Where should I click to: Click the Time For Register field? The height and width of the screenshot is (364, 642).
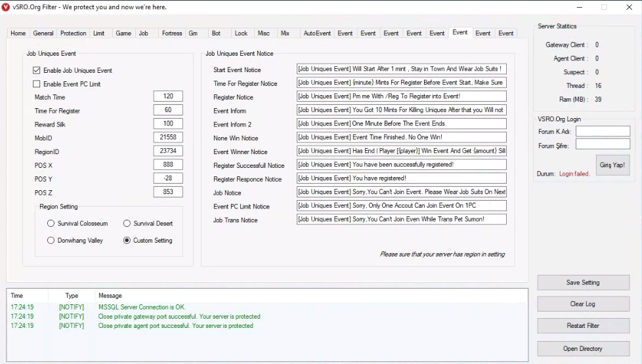168,110
